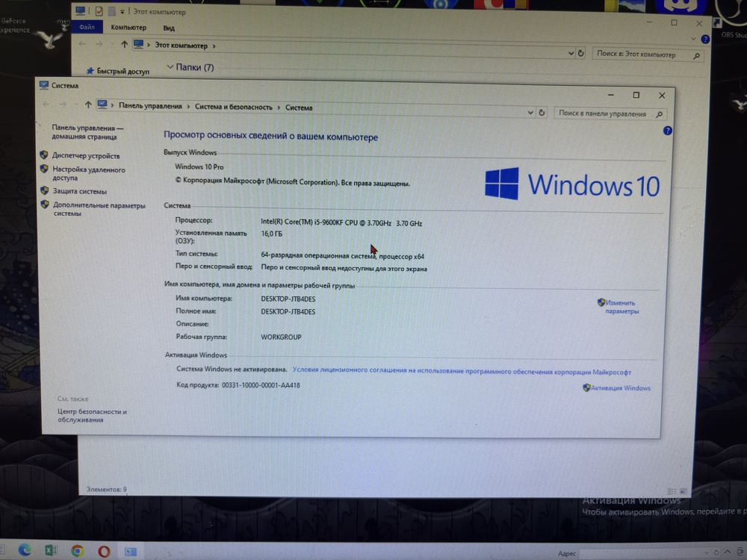Image resolution: width=747 pixels, height=560 pixels.
Task: Switch to large icons view in This PC
Action: (684, 491)
